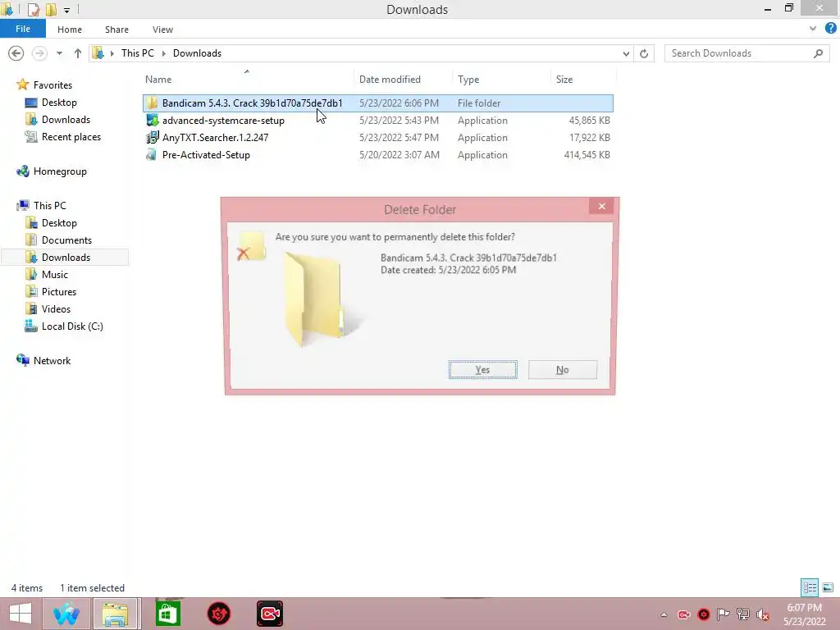This screenshot has width=840, height=630.
Task: Open the Home ribbon tab
Action: pos(70,30)
